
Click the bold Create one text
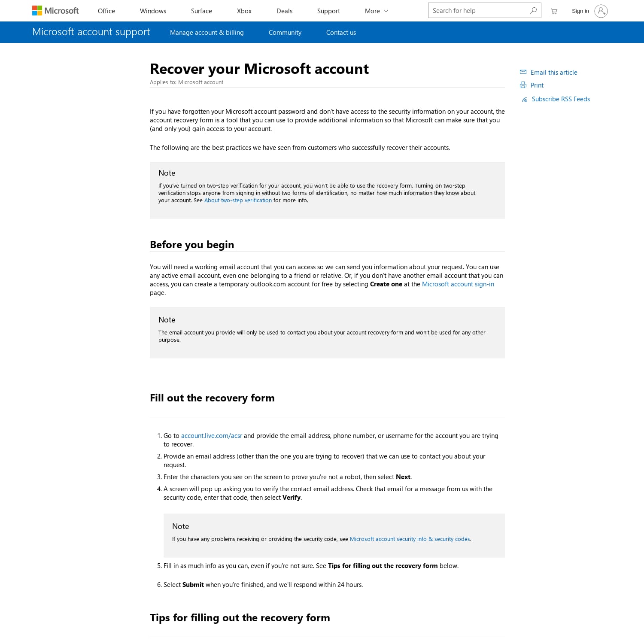click(x=386, y=284)
